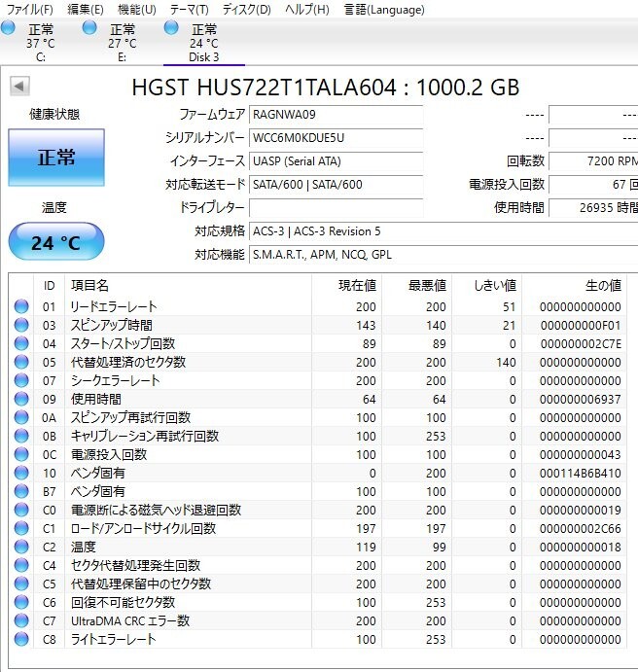Click the 対応規格 field ACS-3 Revision 5

[x=443, y=231]
